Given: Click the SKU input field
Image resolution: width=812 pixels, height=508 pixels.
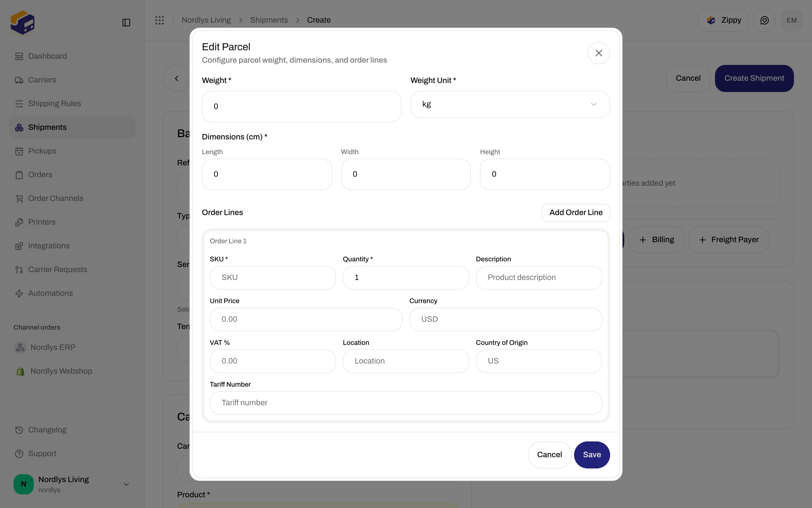Looking at the screenshot, I should pyautogui.click(x=272, y=278).
